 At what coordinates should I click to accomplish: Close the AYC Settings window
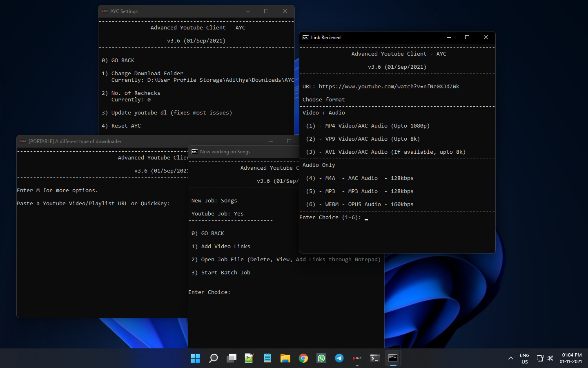[285, 11]
